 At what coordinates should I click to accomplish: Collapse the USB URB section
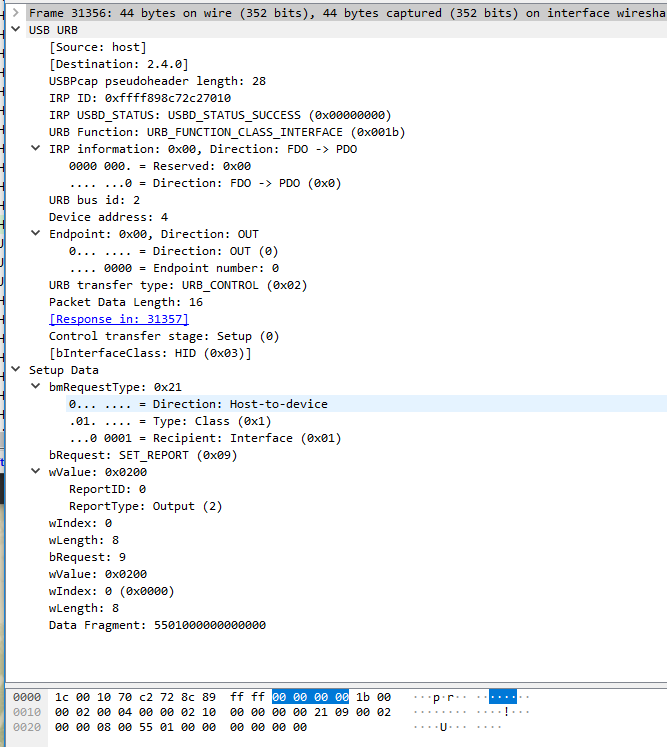point(16,30)
